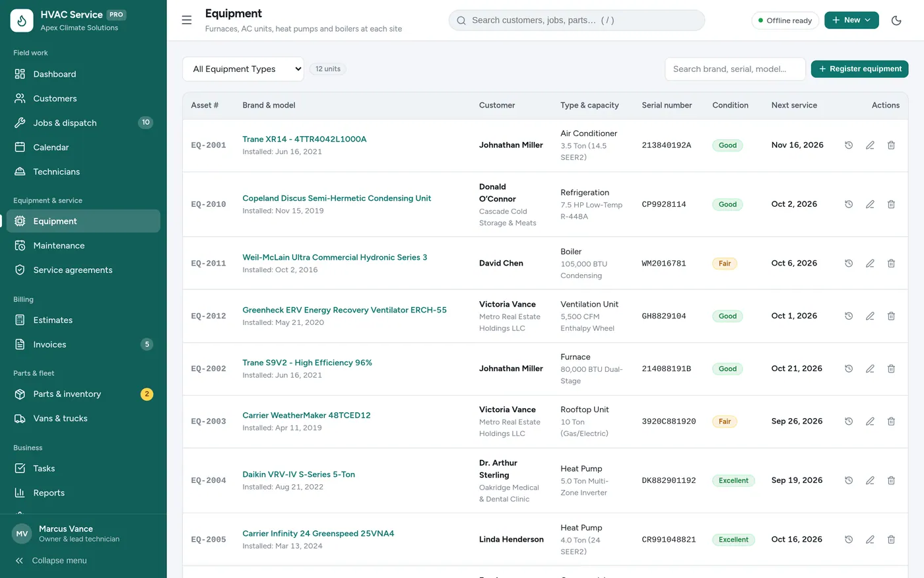View history for EQ-2005 Carrier Infinity

pyautogui.click(x=849, y=540)
